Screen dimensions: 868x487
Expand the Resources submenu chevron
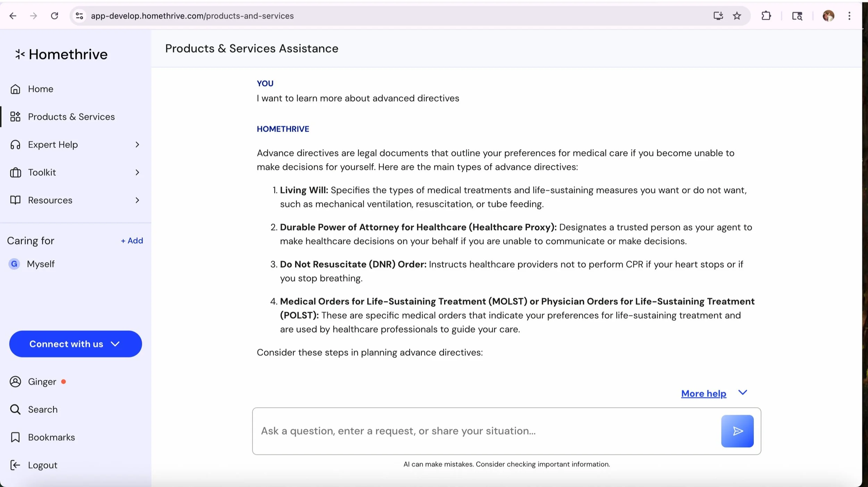pos(137,200)
